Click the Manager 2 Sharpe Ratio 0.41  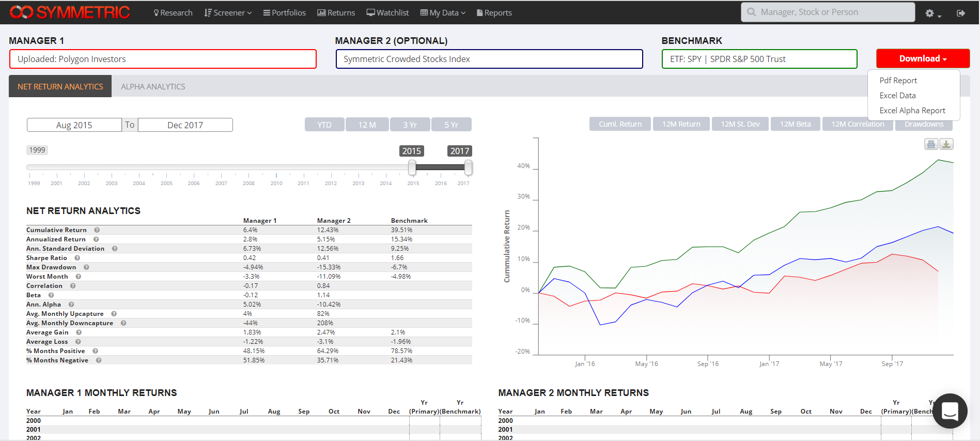coord(323,258)
